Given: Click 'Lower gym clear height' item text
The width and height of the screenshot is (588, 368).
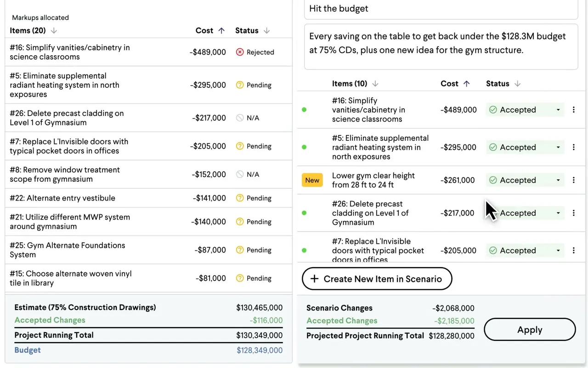Looking at the screenshot, I should tap(373, 180).
